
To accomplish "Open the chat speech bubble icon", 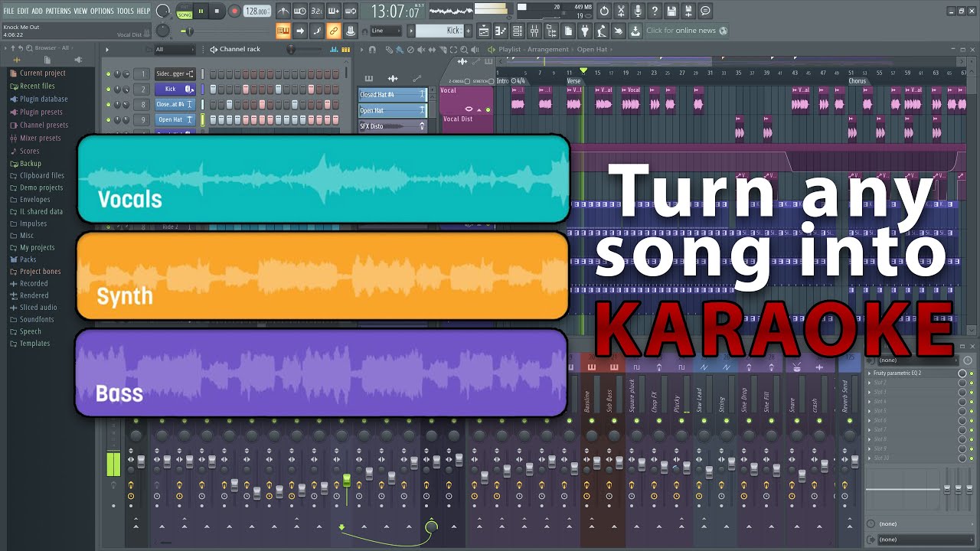I will 705,11.
